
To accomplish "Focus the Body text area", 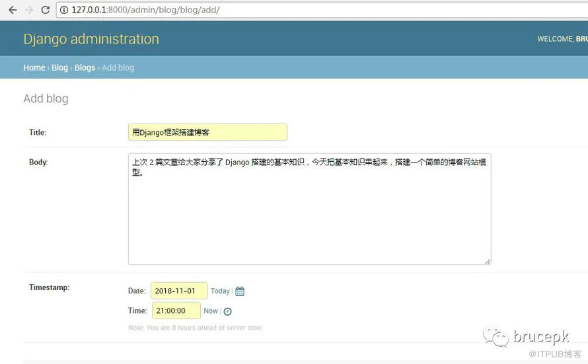I will [310, 209].
